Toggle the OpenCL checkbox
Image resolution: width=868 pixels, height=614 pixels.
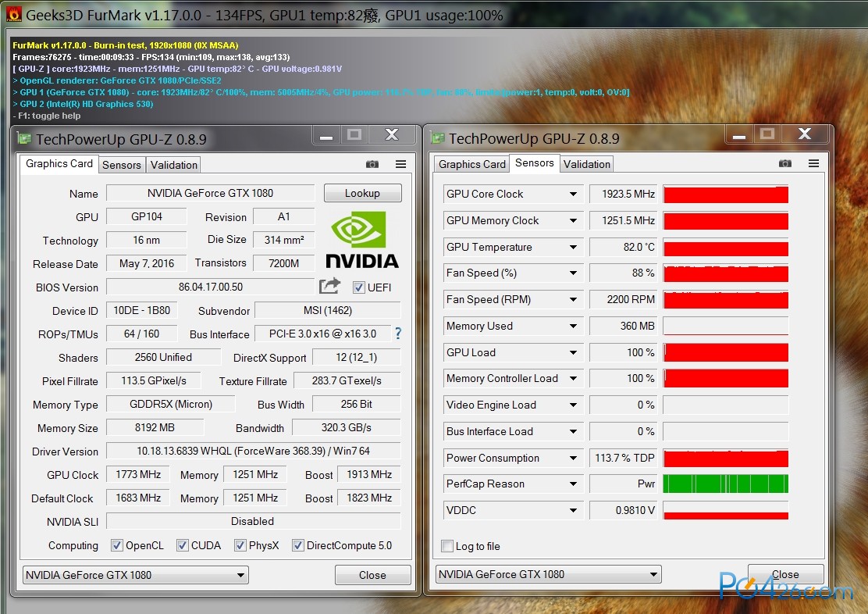[x=117, y=545]
